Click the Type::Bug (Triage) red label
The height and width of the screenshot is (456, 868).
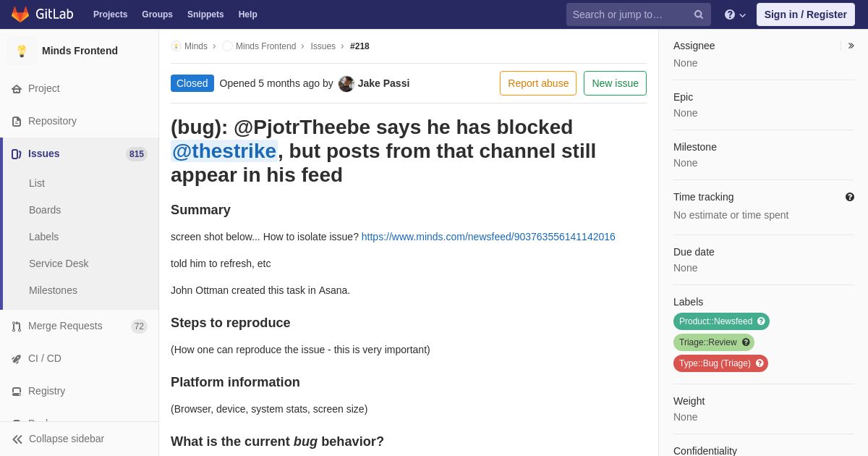tap(720, 363)
